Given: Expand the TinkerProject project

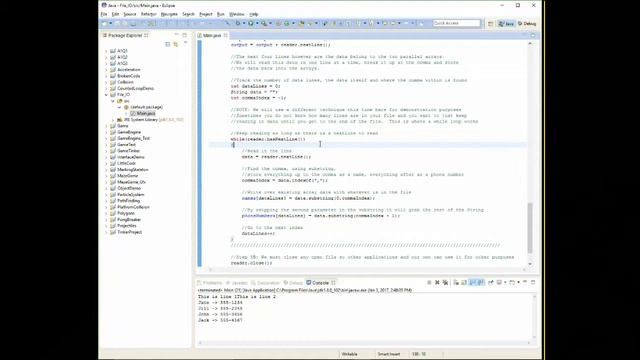Looking at the screenshot, I should (107, 232).
